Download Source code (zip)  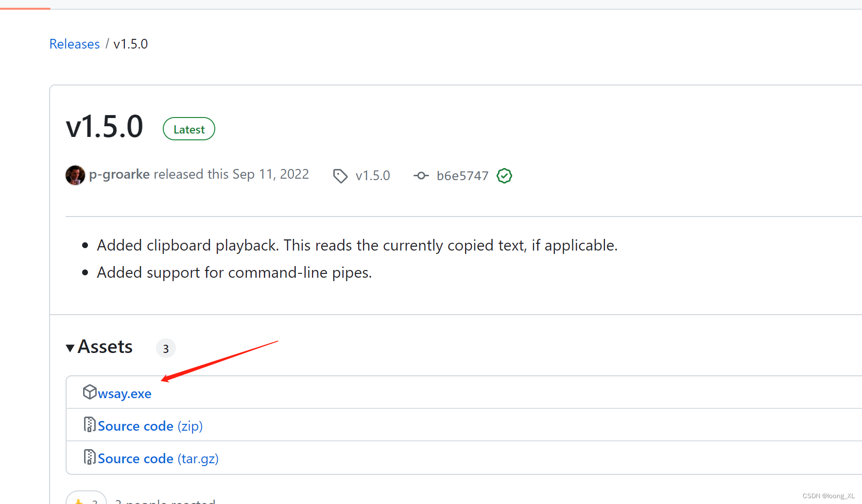[150, 426]
